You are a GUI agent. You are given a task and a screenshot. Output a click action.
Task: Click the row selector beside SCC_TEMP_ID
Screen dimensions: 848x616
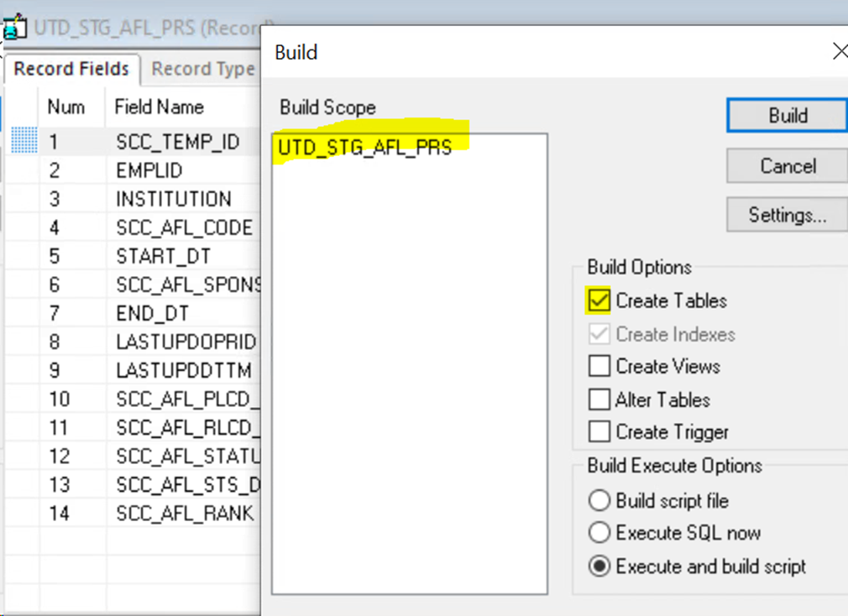point(24,142)
